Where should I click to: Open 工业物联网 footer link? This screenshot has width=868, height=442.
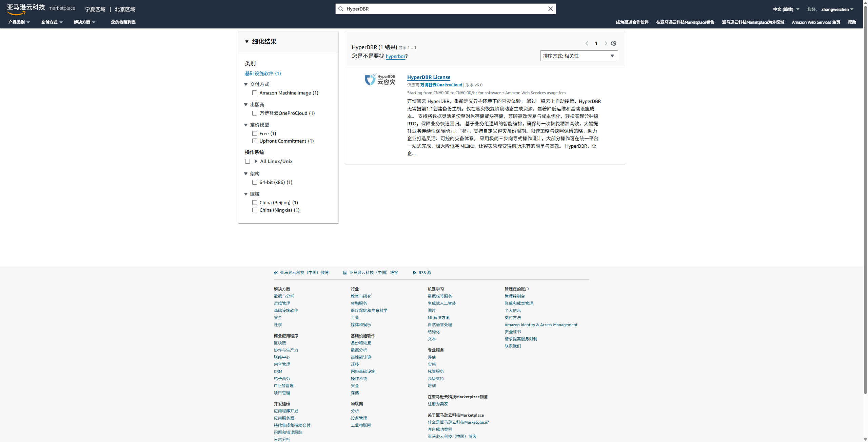(x=361, y=425)
